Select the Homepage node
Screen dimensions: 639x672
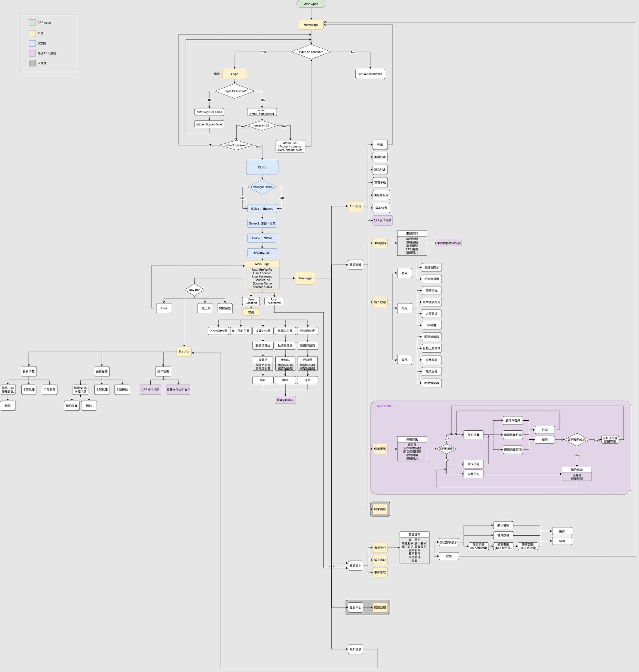pyautogui.click(x=311, y=25)
